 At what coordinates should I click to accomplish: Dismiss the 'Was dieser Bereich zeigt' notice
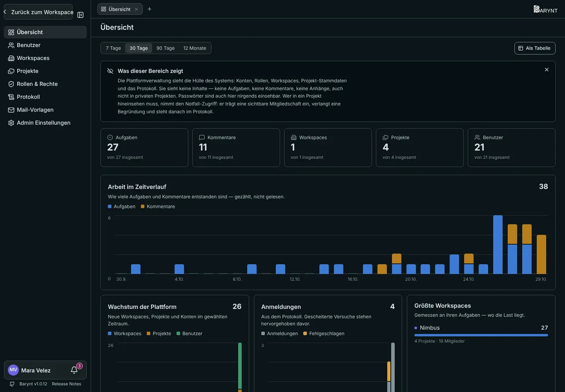547,70
